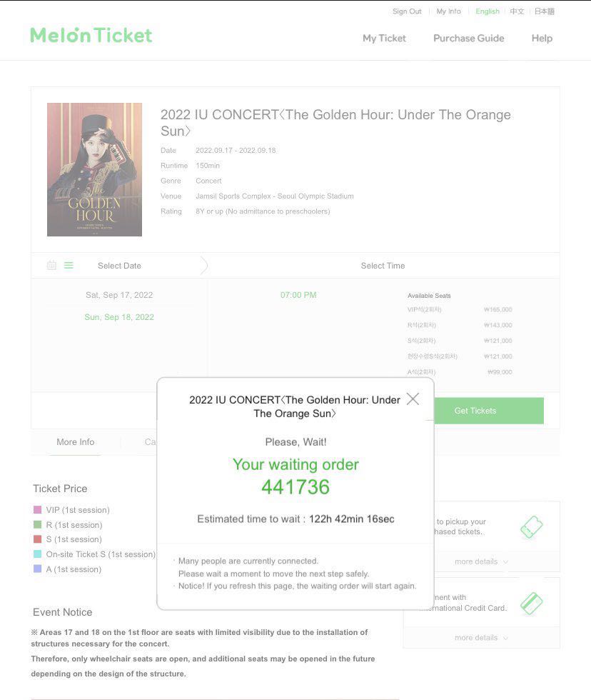Click the green R session swatch

coord(37,524)
